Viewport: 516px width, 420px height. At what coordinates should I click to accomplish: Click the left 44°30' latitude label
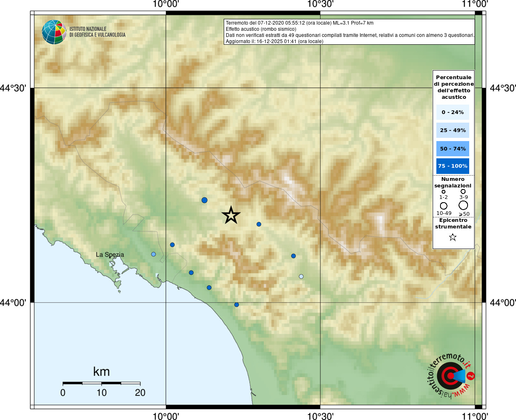coord(14,88)
